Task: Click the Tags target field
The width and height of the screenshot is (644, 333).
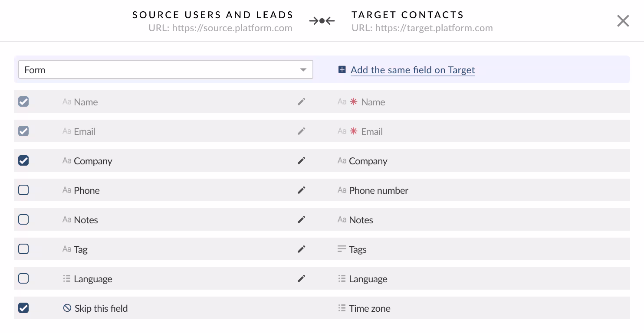Action: point(358,249)
